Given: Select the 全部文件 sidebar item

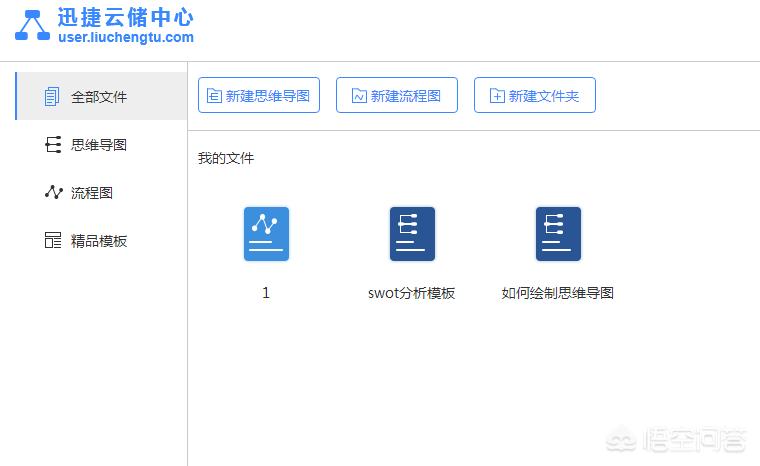Looking at the screenshot, I should [101, 96].
